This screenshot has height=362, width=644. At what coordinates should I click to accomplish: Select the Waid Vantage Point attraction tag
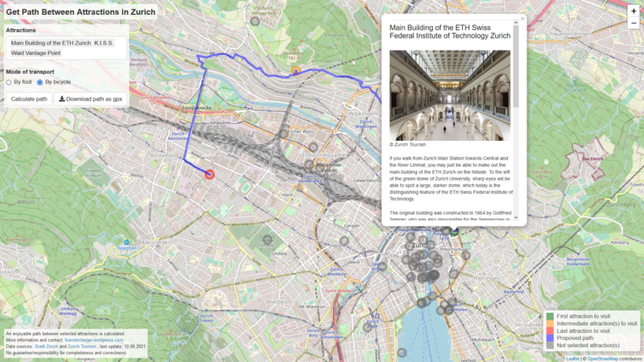pos(35,54)
